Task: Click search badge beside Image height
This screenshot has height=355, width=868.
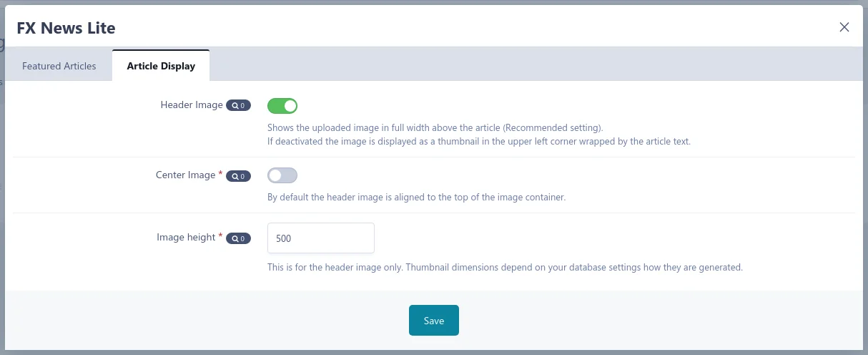Action: 239,238
